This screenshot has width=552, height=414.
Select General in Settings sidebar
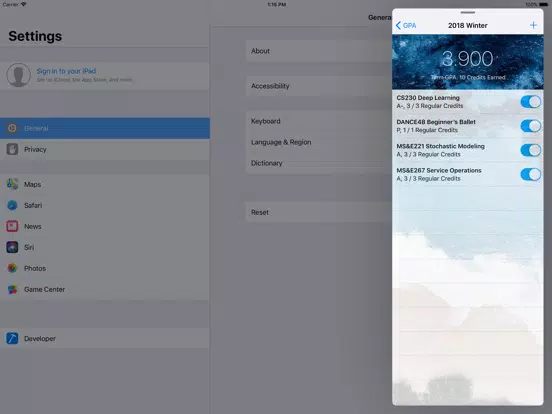pyautogui.click(x=105, y=128)
